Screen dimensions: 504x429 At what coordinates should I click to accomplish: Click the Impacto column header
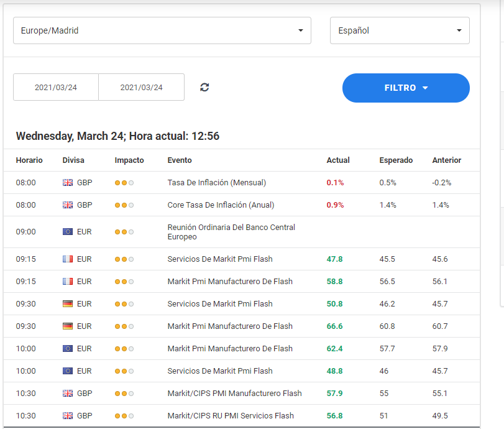click(x=129, y=160)
